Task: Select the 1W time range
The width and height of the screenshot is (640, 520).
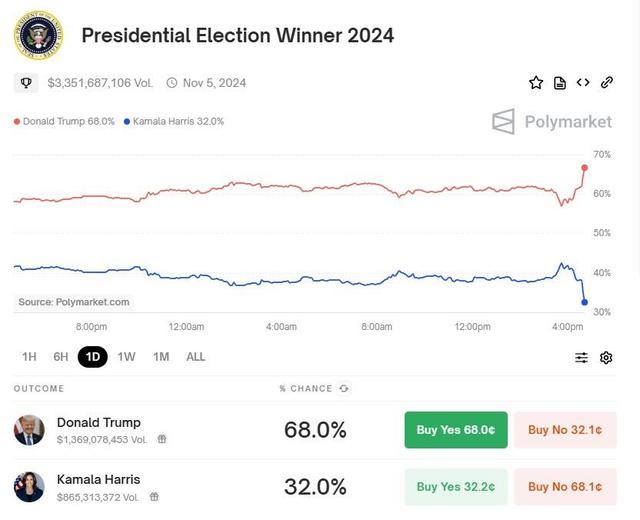Action: coord(126,357)
